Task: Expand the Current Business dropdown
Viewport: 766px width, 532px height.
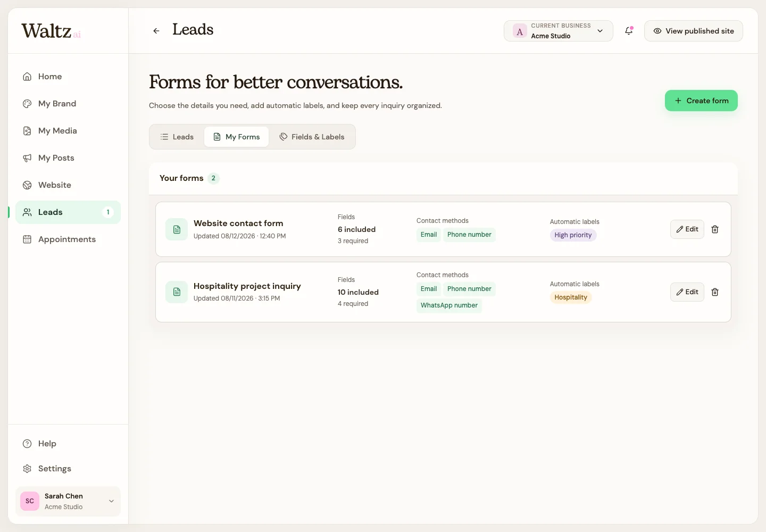Action: pyautogui.click(x=559, y=31)
